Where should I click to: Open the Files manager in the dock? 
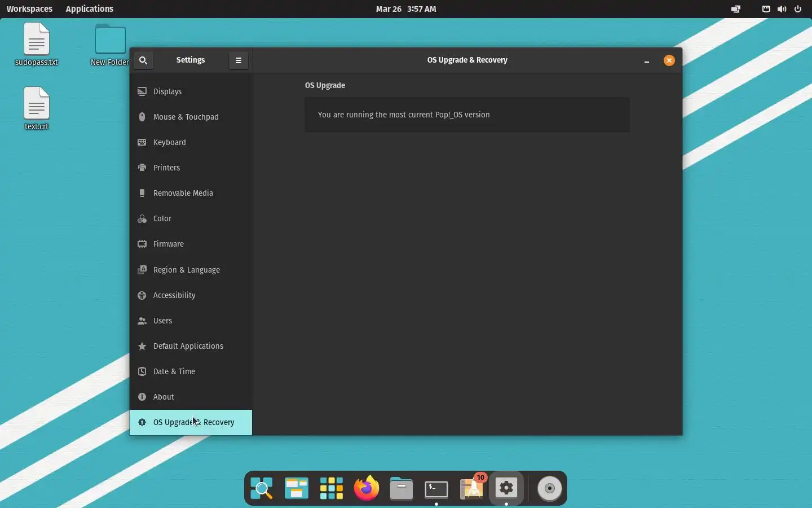[x=402, y=488]
